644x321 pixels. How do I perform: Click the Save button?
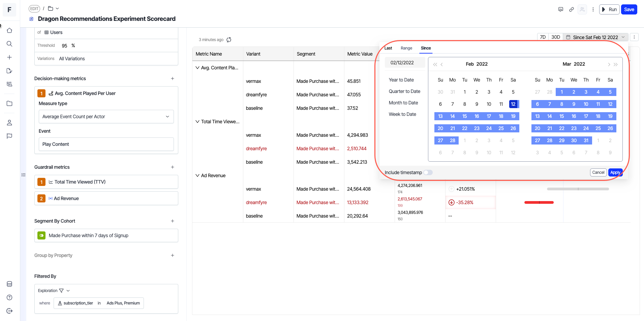629,9
